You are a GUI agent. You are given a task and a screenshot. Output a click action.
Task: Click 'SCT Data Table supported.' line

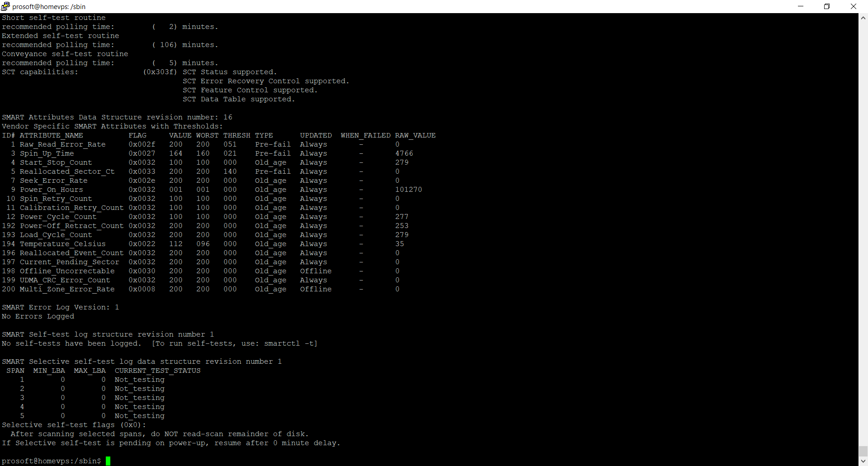coord(239,99)
